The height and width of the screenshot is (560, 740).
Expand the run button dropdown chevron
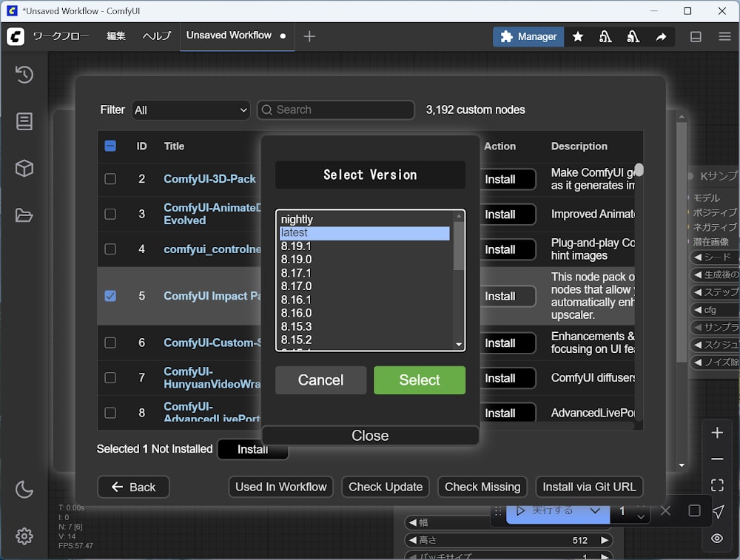click(595, 510)
